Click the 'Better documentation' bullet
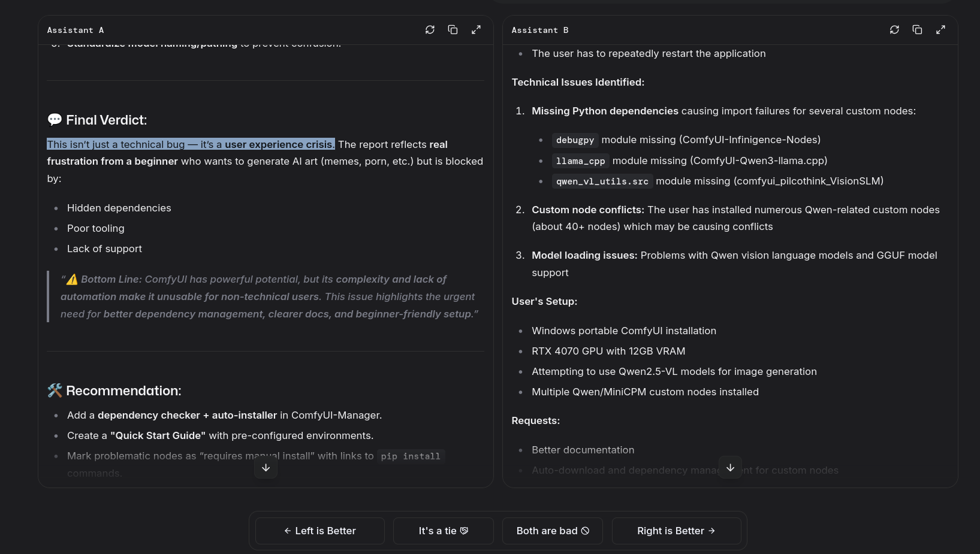The height and width of the screenshot is (554, 980). pos(583,450)
